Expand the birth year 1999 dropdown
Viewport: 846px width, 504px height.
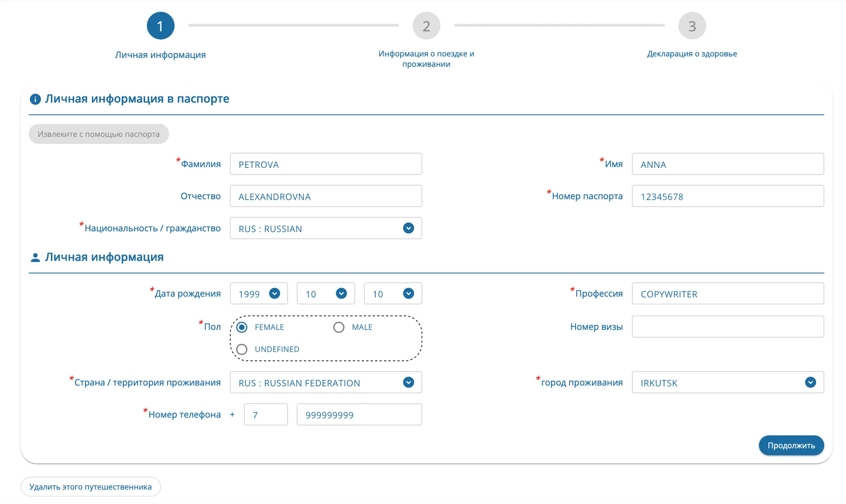point(259,294)
